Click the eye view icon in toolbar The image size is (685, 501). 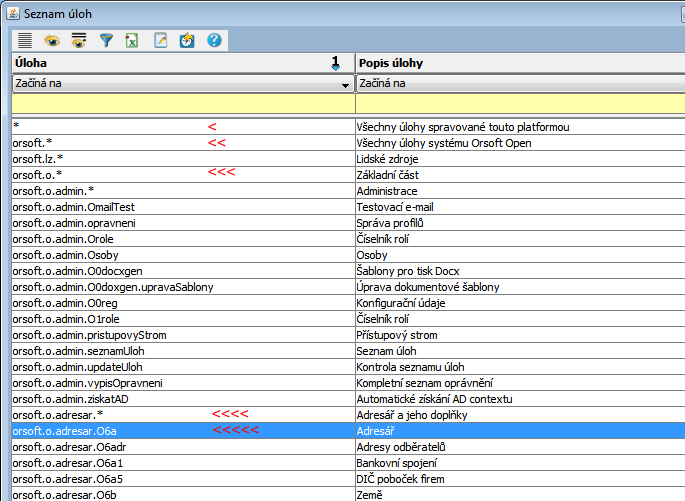click(x=52, y=40)
